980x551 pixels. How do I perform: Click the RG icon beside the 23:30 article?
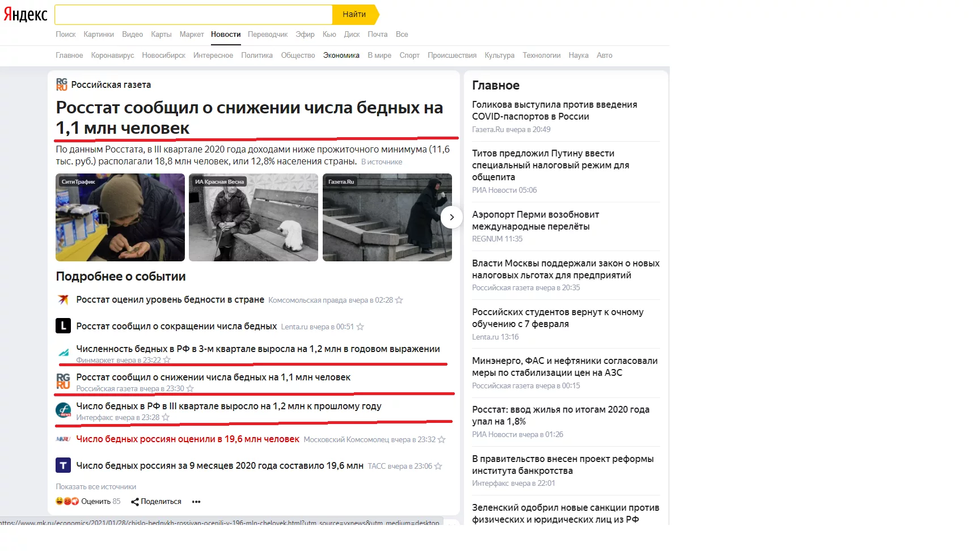[63, 381]
